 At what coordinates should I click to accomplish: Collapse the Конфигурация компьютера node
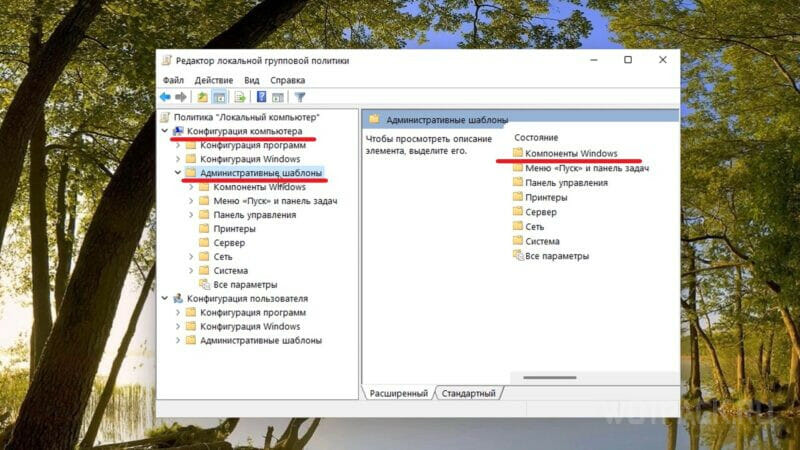(165, 131)
